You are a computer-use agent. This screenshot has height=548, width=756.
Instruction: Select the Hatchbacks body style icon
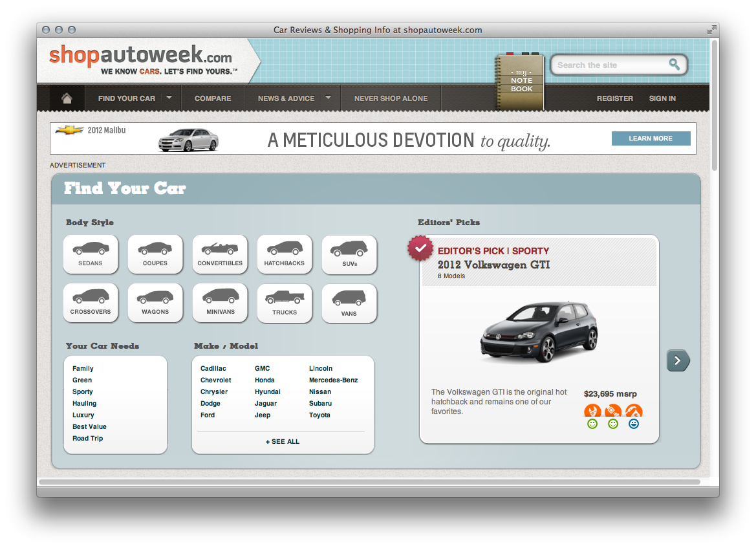tap(285, 254)
